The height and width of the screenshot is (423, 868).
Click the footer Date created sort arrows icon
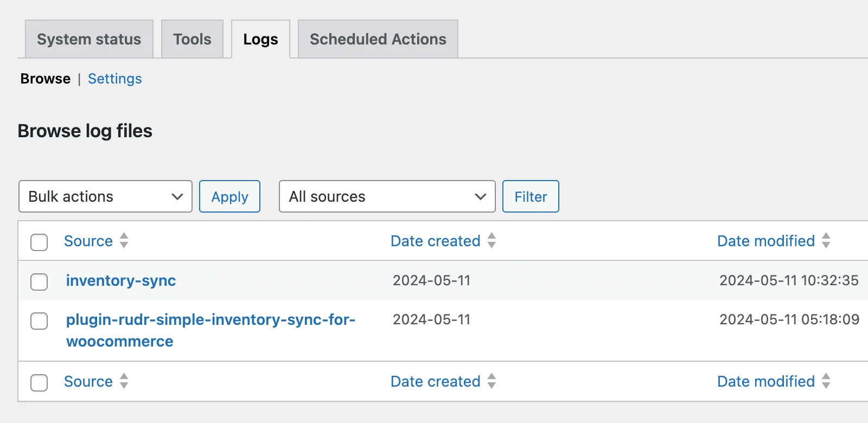492,381
